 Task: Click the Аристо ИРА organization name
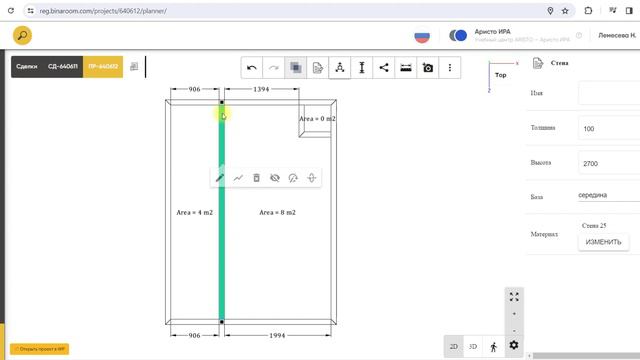coord(492,31)
